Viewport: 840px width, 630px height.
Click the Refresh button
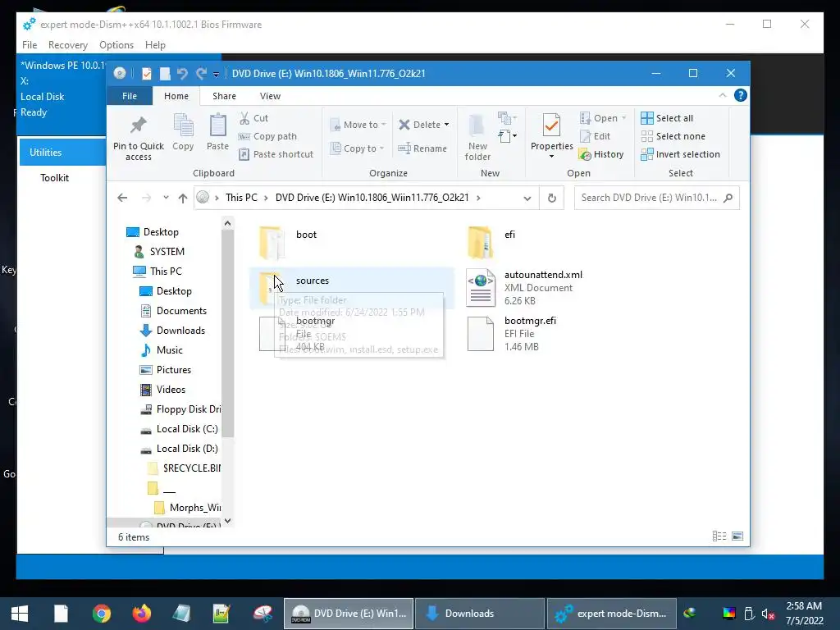coord(552,199)
